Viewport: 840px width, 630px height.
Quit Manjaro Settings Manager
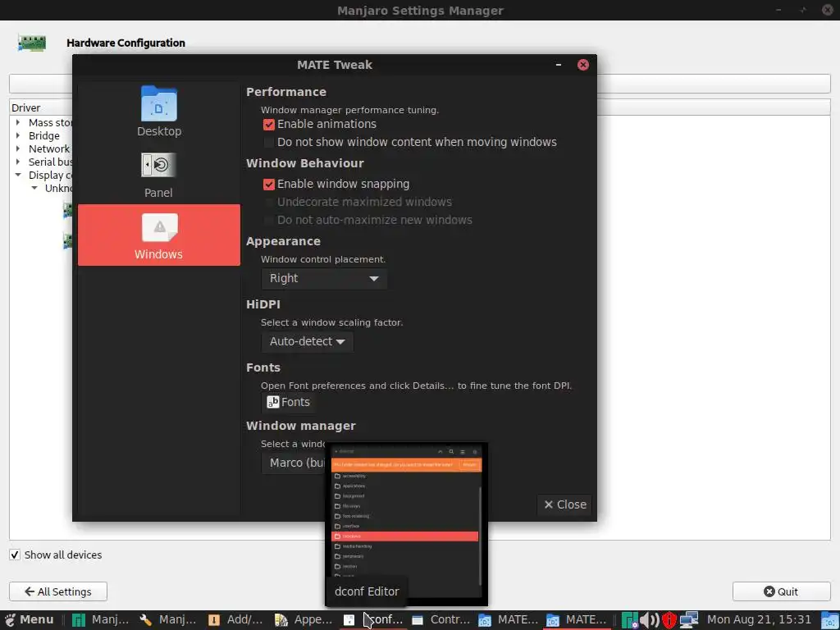click(x=781, y=591)
